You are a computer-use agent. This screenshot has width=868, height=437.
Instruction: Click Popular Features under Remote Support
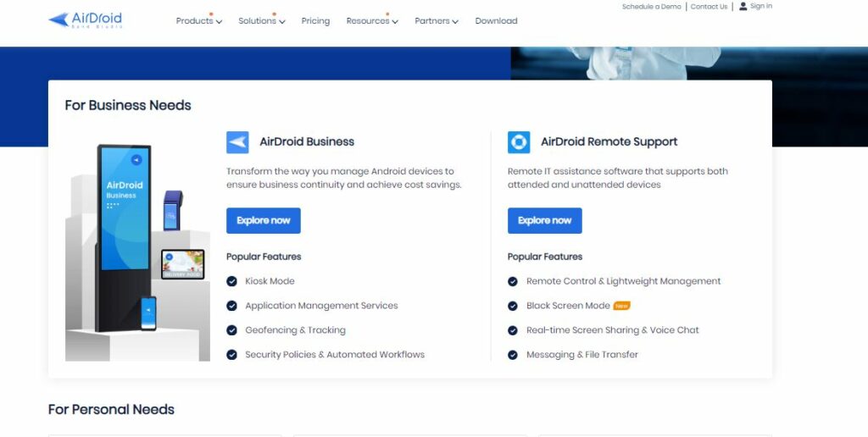pos(545,257)
